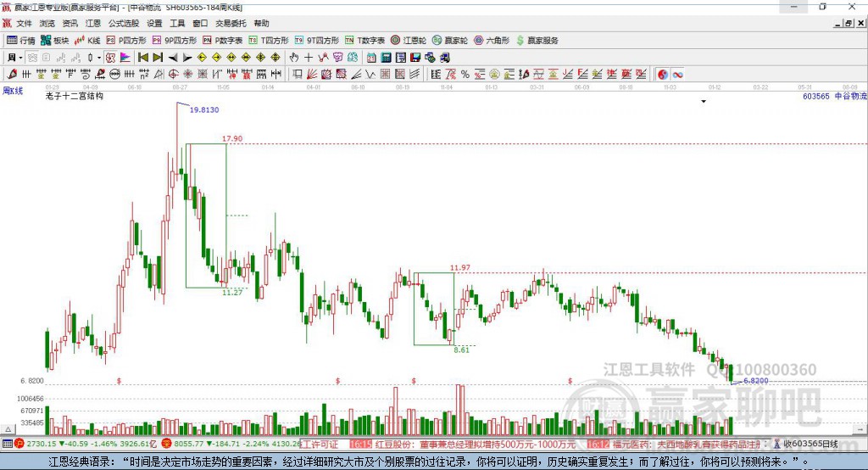Open the 帮助 menu
The width and height of the screenshot is (868, 470).
(261, 23)
